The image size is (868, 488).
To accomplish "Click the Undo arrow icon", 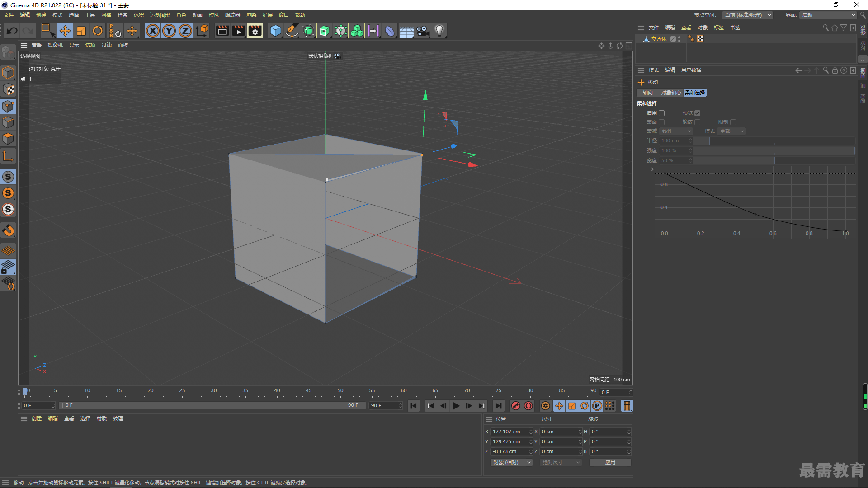I will click(x=12, y=31).
